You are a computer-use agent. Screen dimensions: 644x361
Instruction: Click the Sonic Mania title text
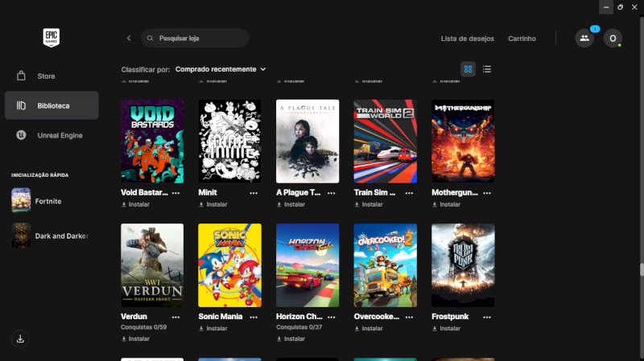(221, 317)
